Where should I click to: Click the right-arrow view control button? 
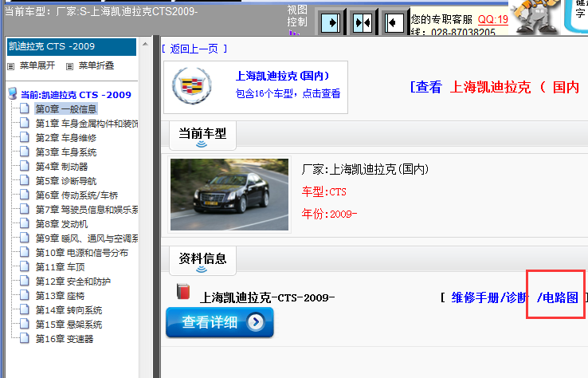(x=331, y=22)
